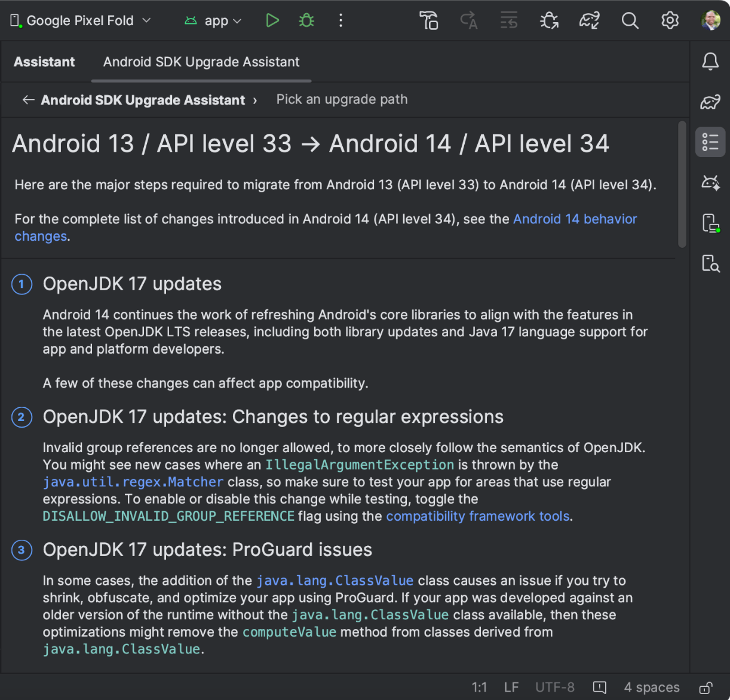Click the Build hammer icon
Image resolution: width=730 pixels, height=700 pixels.
(x=429, y=20)
